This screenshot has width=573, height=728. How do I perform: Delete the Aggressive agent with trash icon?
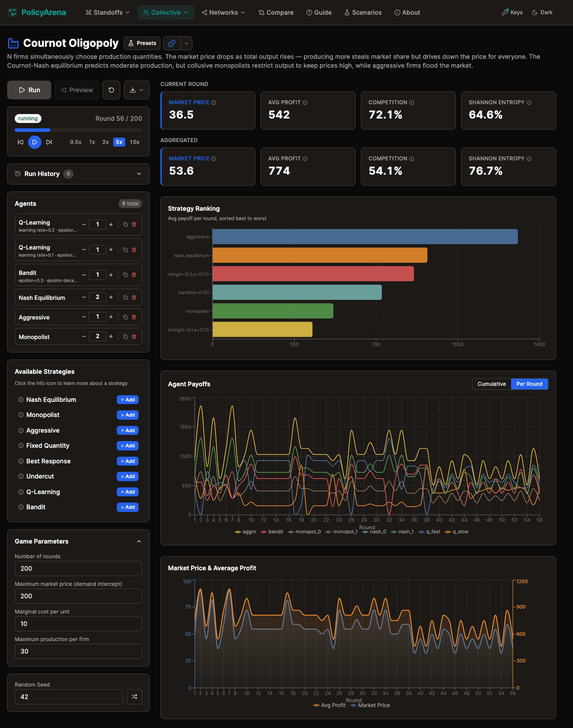134,317
